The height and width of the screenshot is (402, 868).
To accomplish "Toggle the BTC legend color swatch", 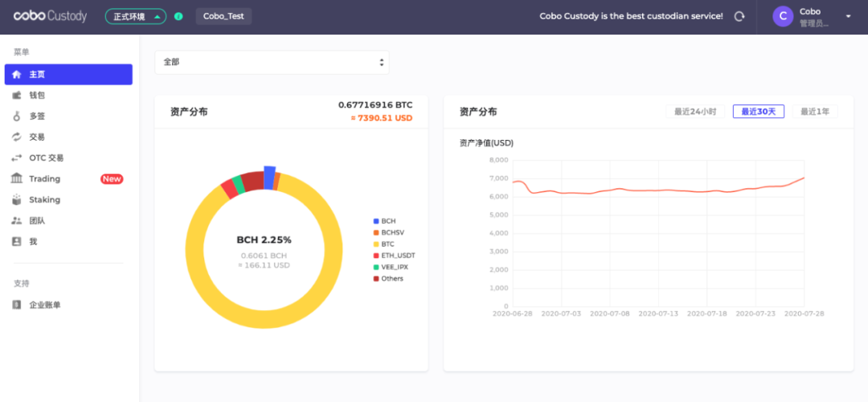I will 375,244.
